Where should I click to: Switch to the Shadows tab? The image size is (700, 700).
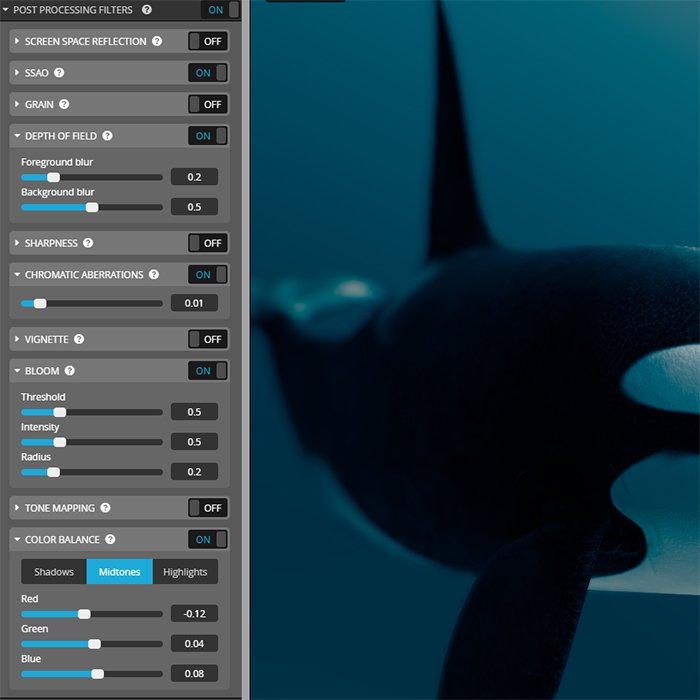coord(54,572)
